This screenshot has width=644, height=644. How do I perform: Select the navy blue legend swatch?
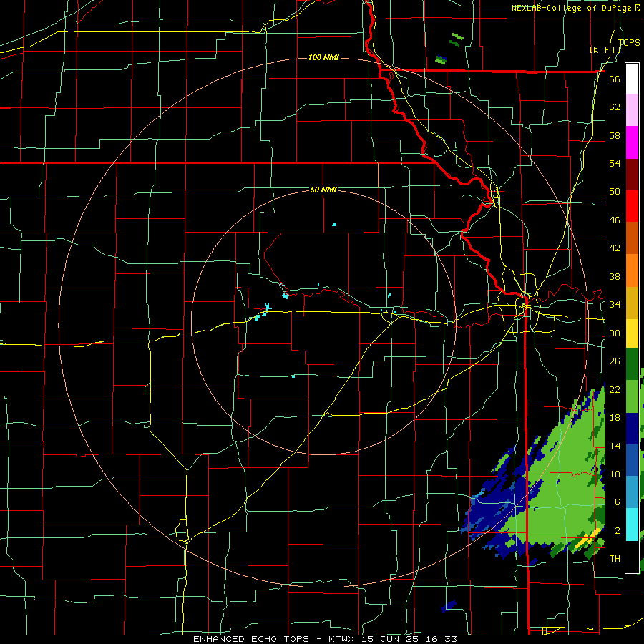(x=632, y=429)
